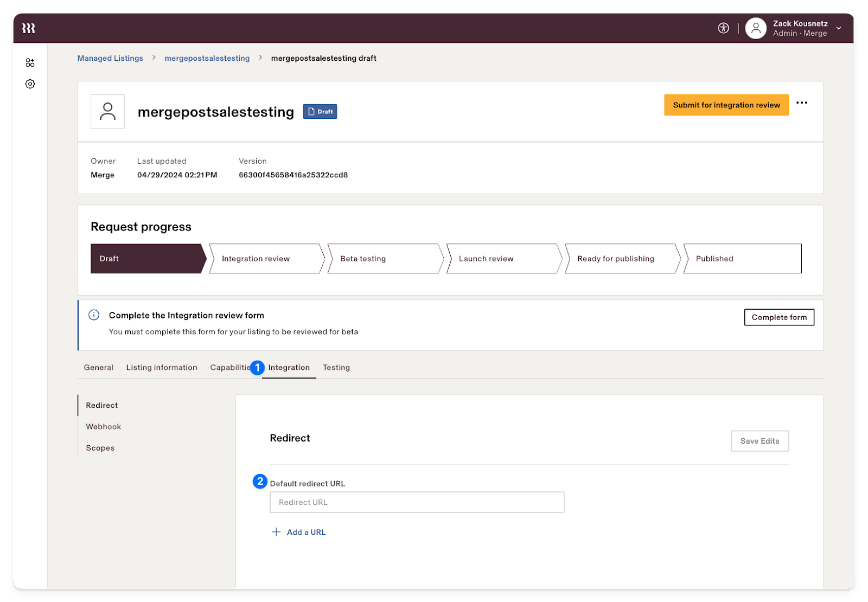Open the accessibility icon in header
The width and height of the screenshot is (868, 602).
coord(723,28)
